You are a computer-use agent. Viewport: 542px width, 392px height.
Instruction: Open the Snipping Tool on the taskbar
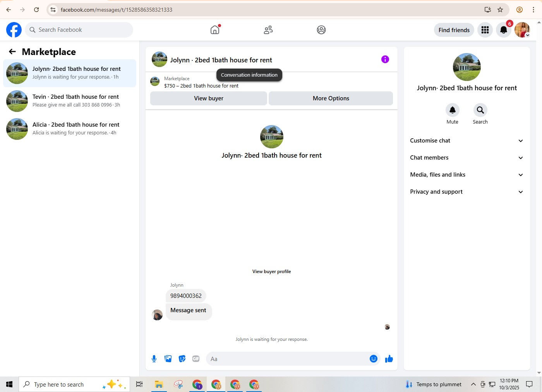pyautogui.click(x=178, y=384)
